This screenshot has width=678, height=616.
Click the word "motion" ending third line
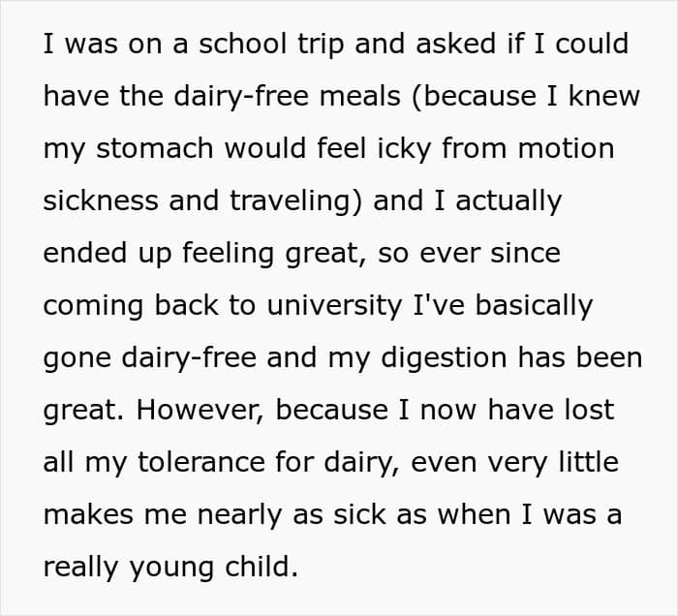pyautogui.click(x=566, y=148)
